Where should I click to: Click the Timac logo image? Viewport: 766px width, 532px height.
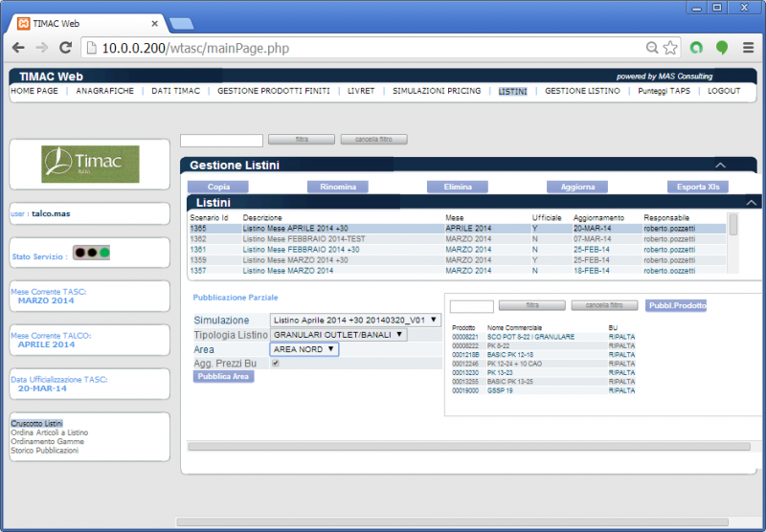point(90,164)
